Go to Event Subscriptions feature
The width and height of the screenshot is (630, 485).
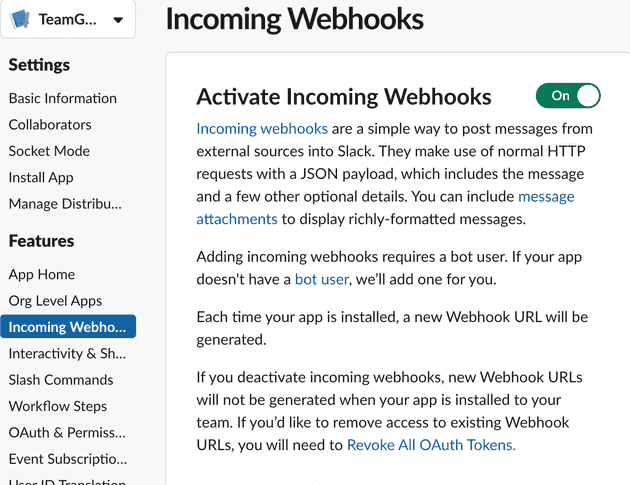pyautogui.click(x=68, y=459)
